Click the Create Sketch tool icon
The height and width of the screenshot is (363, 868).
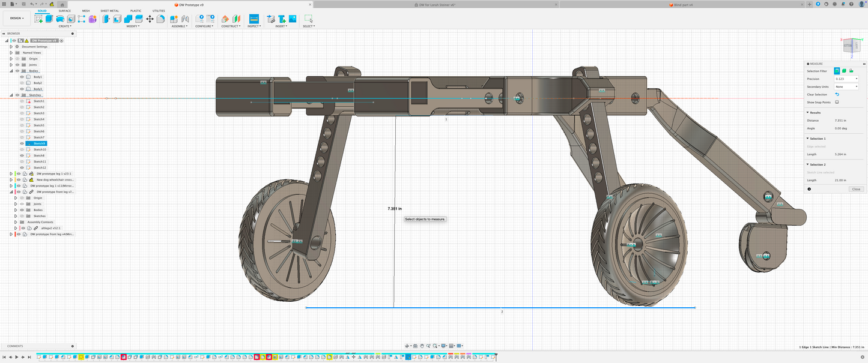[39, 19]
